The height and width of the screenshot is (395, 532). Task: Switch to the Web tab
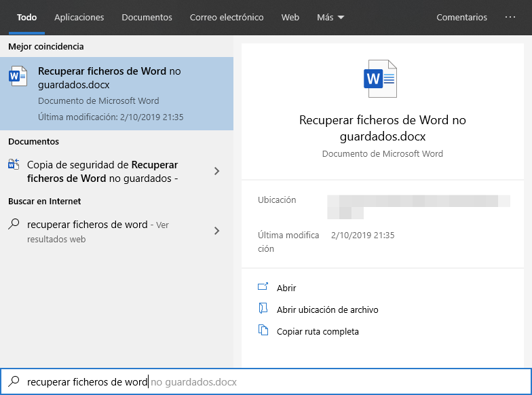click(x=290, y=18)
